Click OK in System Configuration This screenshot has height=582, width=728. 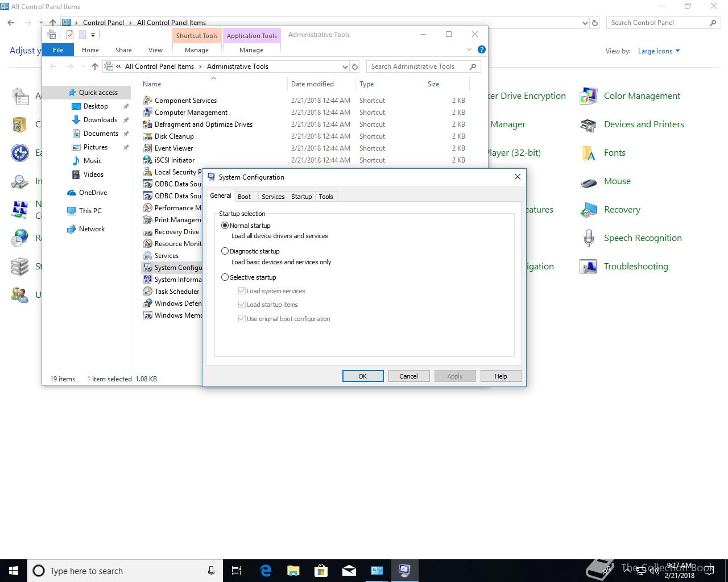363,376
